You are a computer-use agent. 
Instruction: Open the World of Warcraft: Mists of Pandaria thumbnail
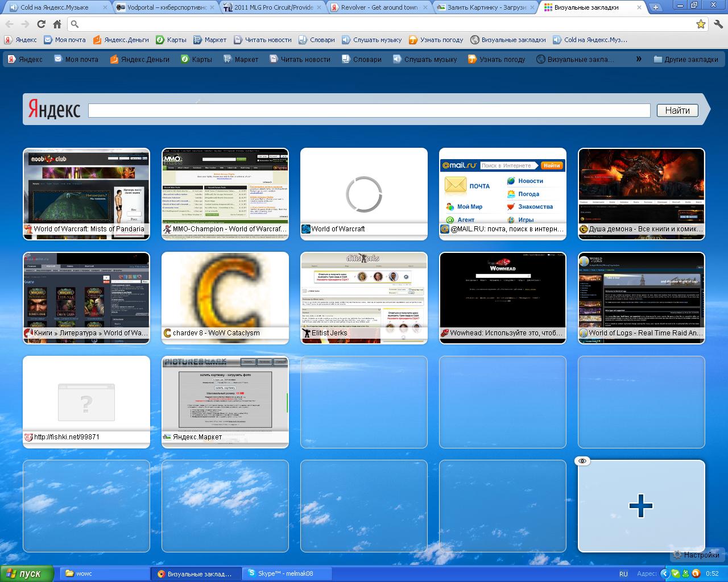86,194
